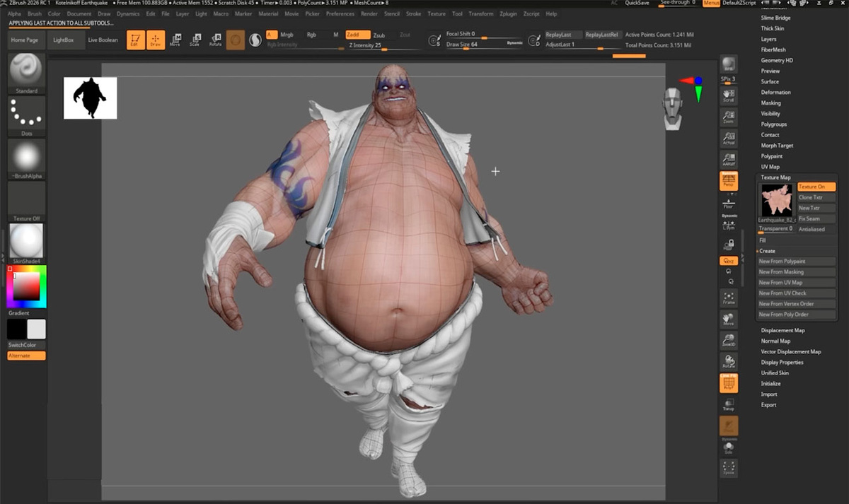Expand the UV Map subpalette
The width and height of the screenshot is (849, 504).
(770, 167)
